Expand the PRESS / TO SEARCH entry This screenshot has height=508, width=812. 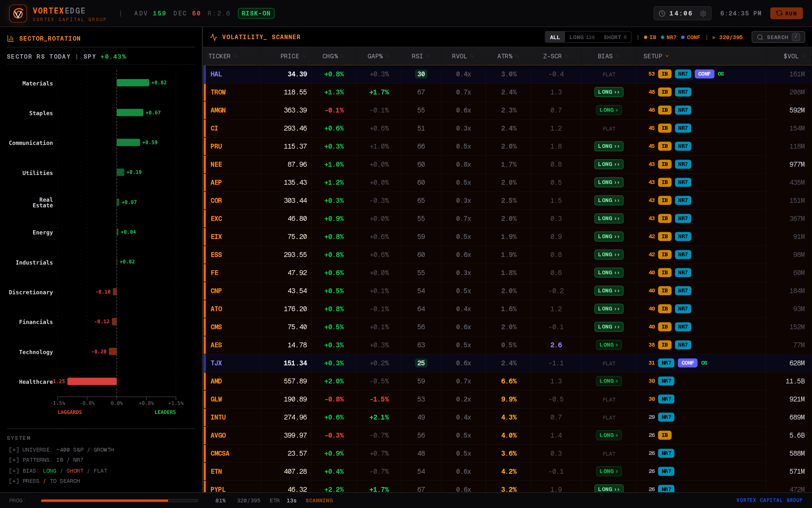45,481
